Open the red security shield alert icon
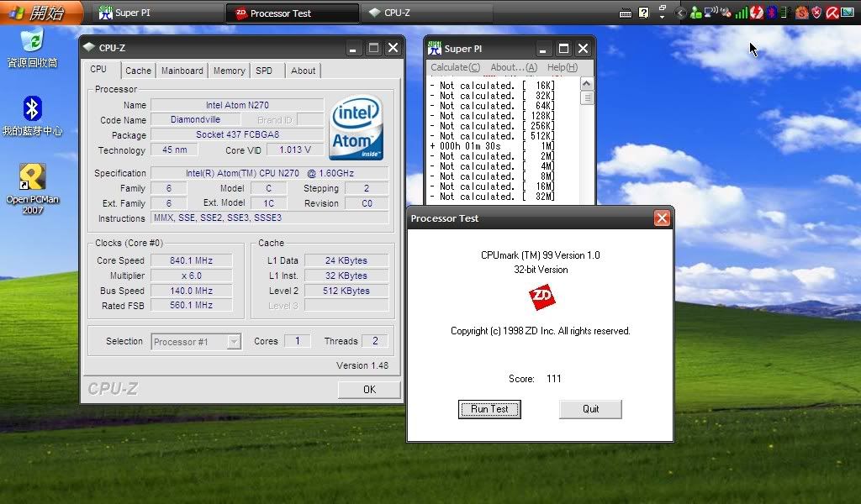 816,12
